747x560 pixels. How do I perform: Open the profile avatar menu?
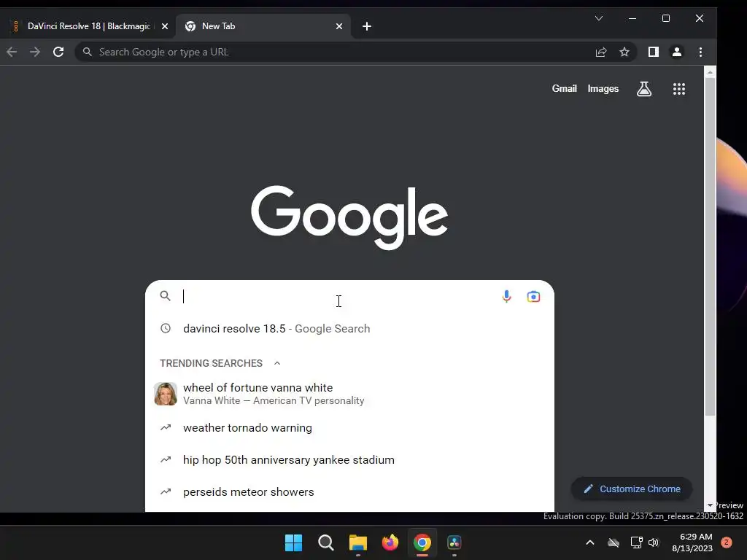pyautogui.click(x=676, y=52)
